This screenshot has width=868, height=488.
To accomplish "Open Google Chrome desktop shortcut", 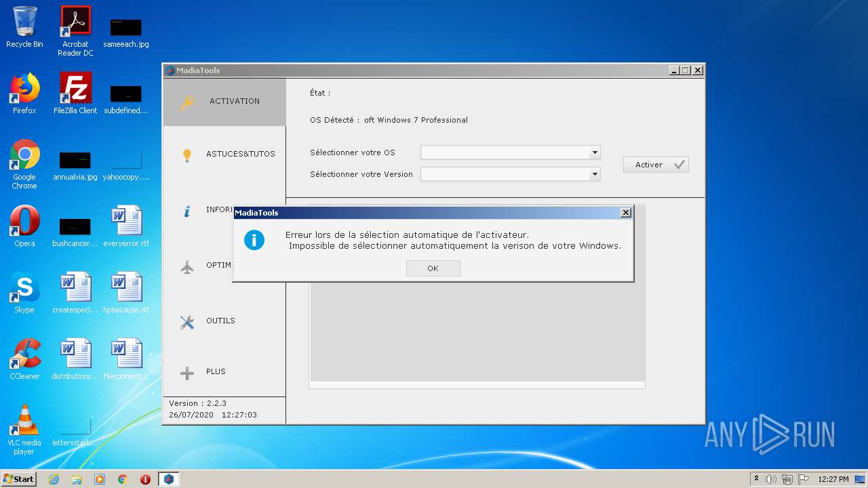I will (24, 165).
